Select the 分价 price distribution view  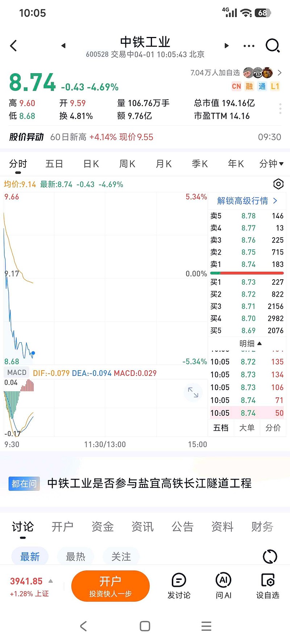coord(273,428)
